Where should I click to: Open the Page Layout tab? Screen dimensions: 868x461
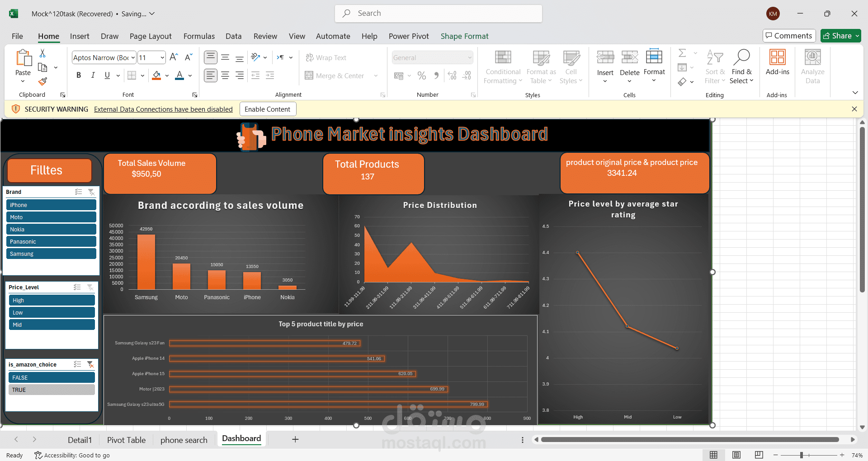151,36
